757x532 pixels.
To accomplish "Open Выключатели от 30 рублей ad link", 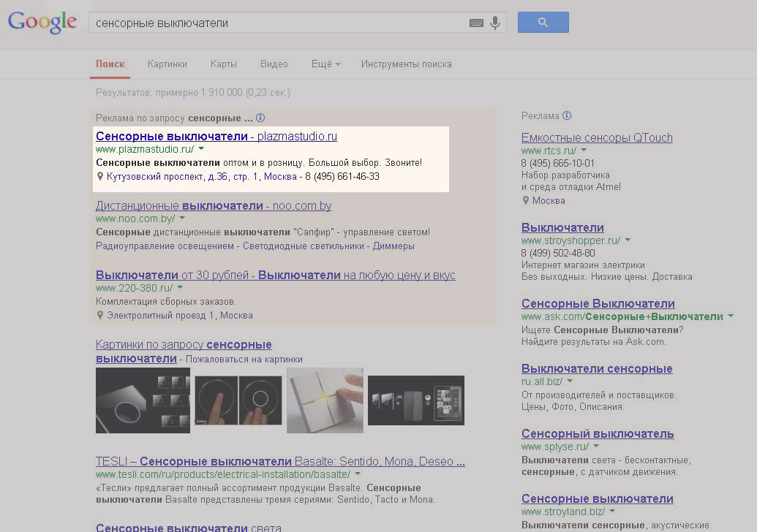I will point(276,275).
